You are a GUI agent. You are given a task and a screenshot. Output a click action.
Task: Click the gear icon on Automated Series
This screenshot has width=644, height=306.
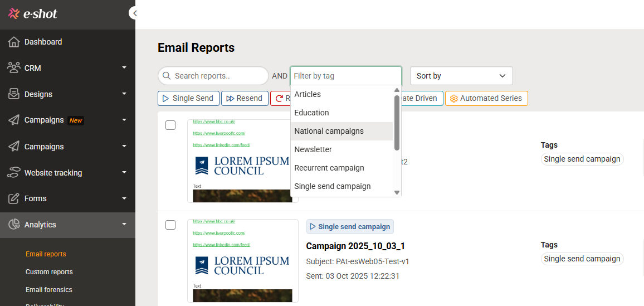click(x=454, y=99)
